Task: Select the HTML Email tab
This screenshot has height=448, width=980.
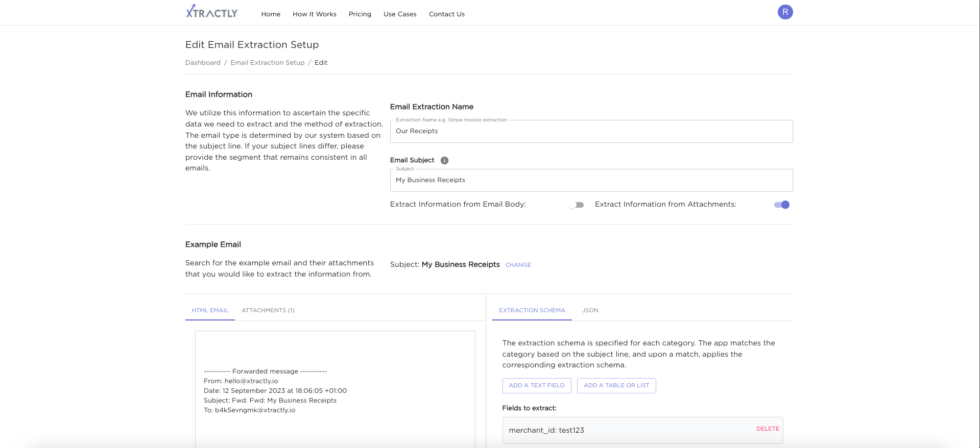Action: 210,310
